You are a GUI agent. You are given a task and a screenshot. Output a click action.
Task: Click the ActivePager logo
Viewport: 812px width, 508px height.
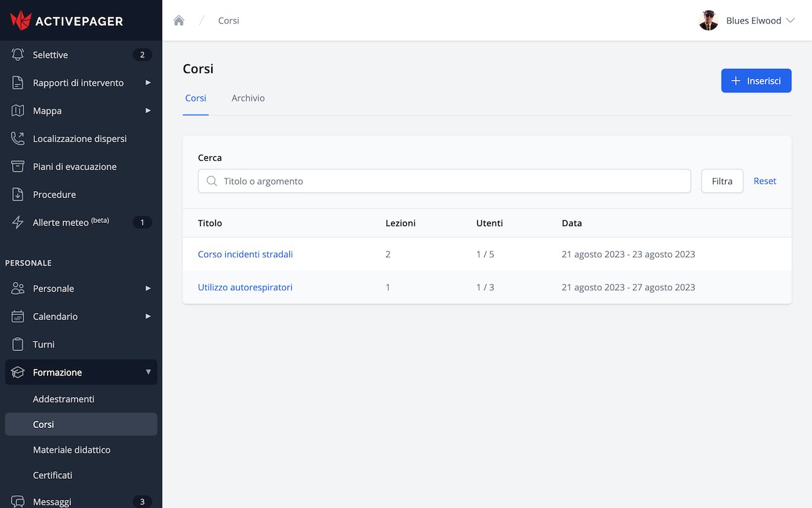pos(67,20)
